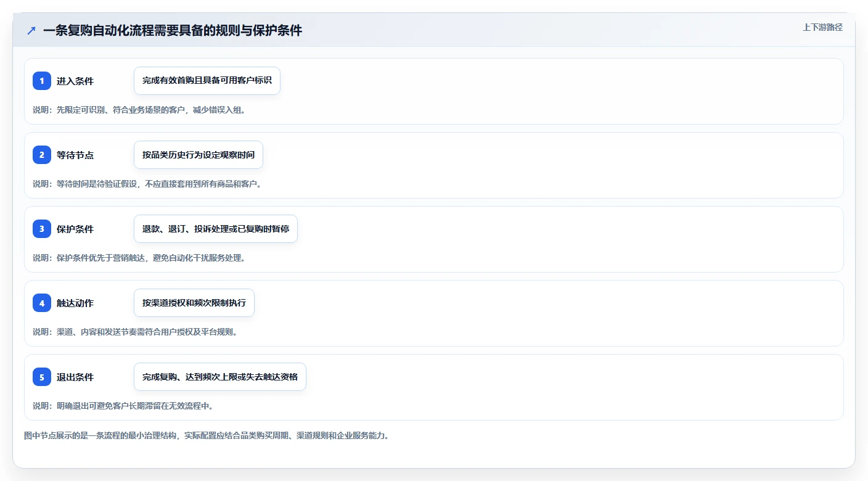The height and width of the screenshot is (481, 868).
Task: Select step number badge 3
Action: point(42,229)
